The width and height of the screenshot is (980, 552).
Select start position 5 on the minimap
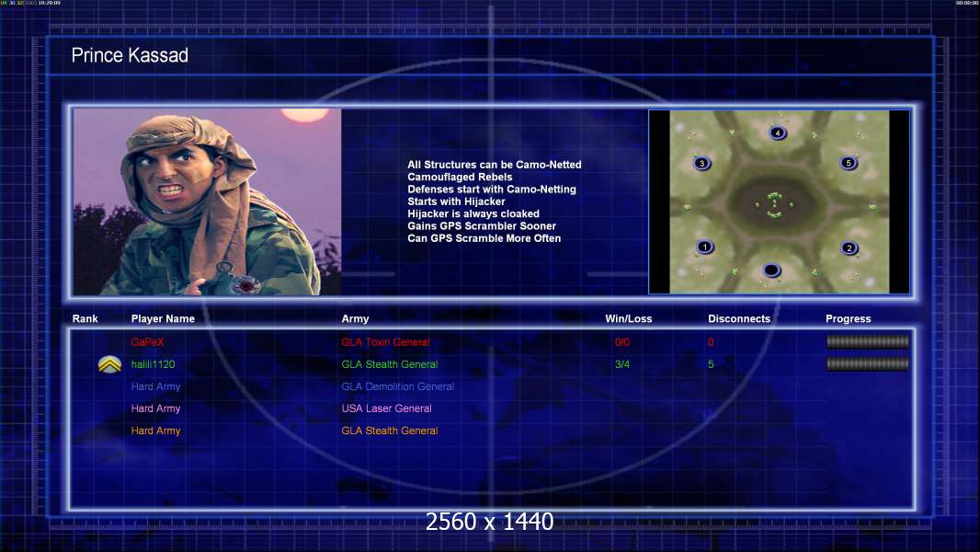click(x=849, y=163)
